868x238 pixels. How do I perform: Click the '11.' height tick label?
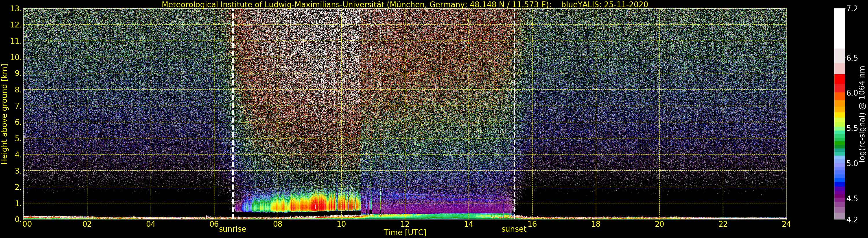point(16,41)
